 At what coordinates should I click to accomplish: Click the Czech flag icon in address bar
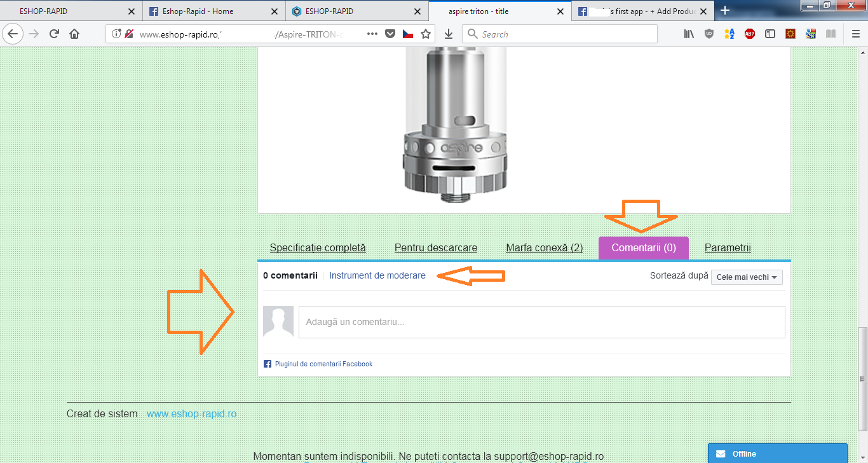click(408, 34)
